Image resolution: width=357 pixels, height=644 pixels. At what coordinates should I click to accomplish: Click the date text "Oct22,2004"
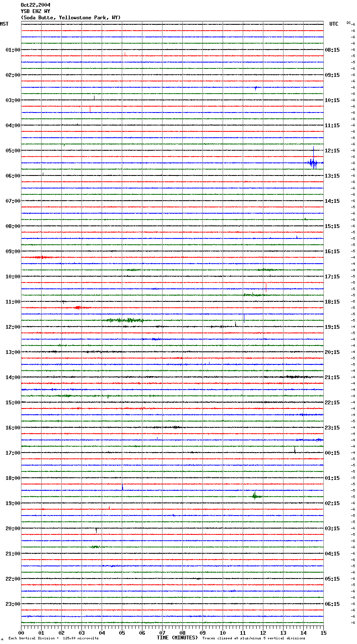[35, 5]
